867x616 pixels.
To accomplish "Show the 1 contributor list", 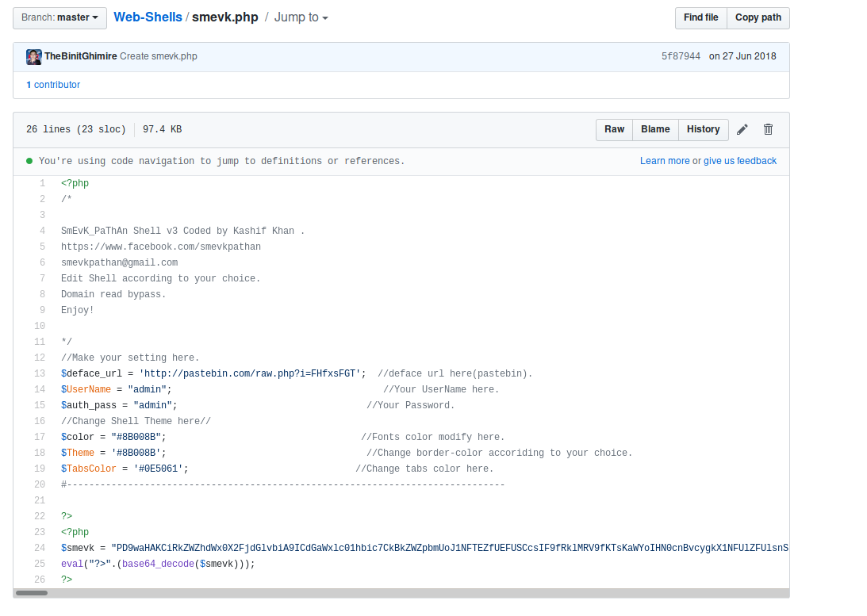I will click(x=53, y=85).
